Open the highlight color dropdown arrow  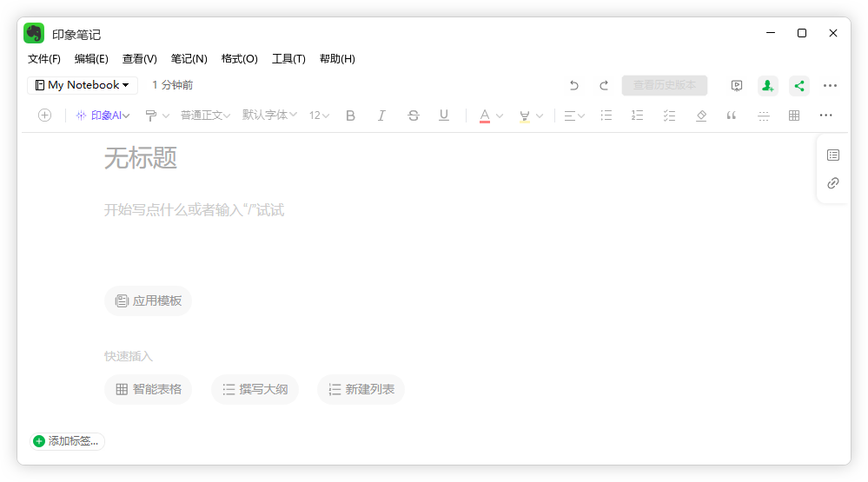coord(540,116)
